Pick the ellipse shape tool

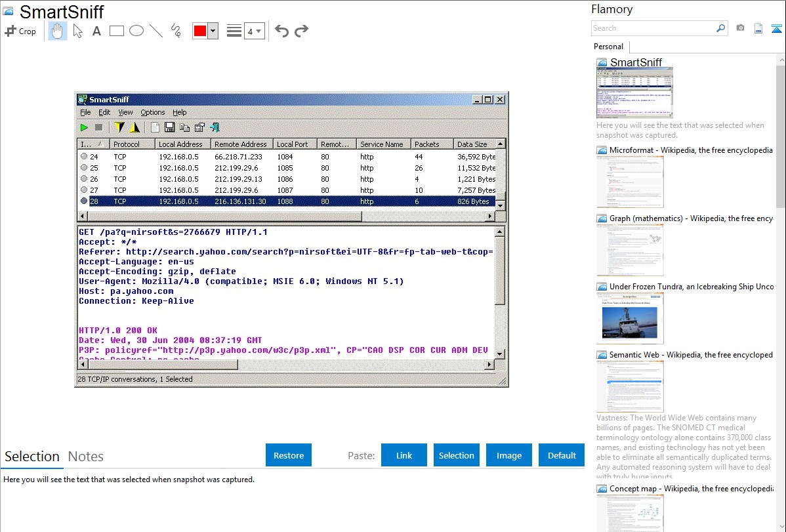(136, 31)
